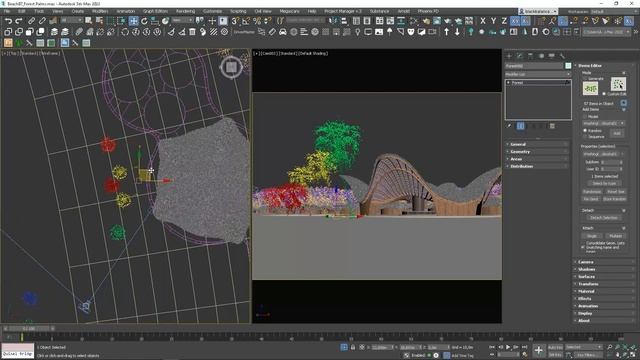Click the Reset Size button

(x=616, y=191)
